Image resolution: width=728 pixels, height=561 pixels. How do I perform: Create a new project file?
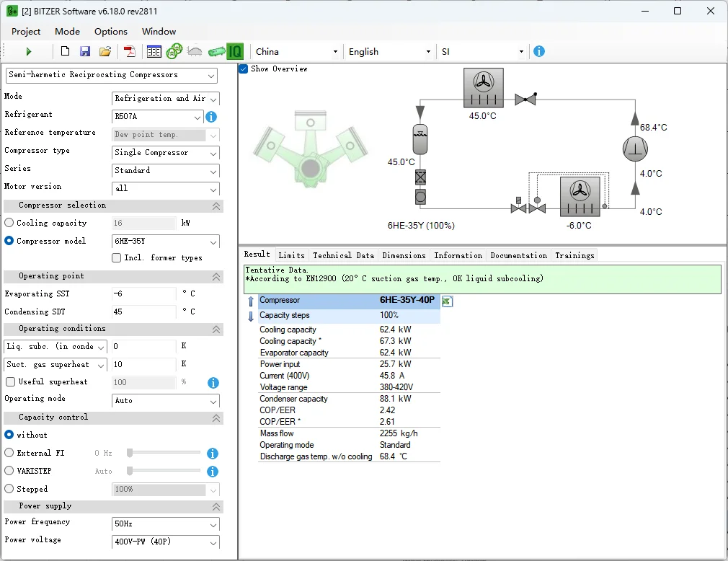click(65, 51)
